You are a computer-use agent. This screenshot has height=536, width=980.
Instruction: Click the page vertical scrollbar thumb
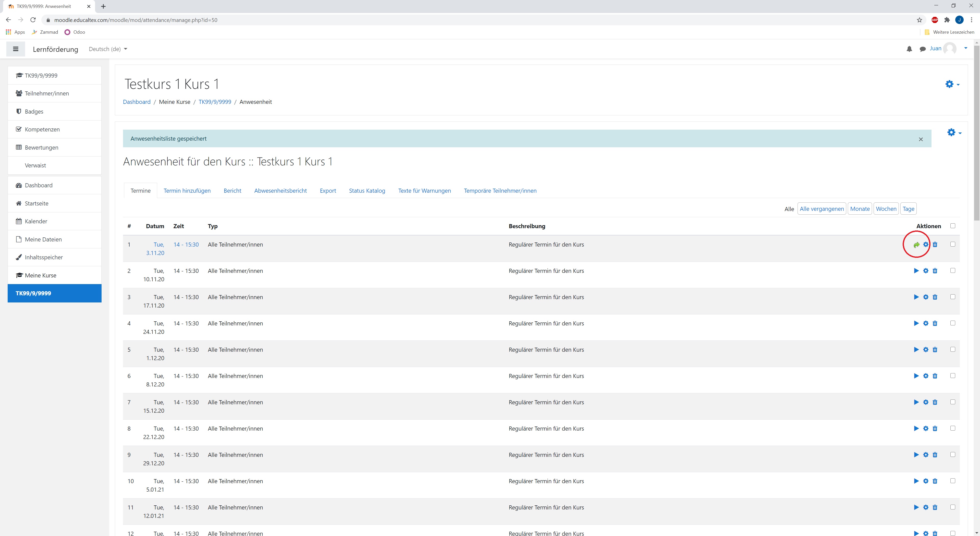tap(977, 133)
